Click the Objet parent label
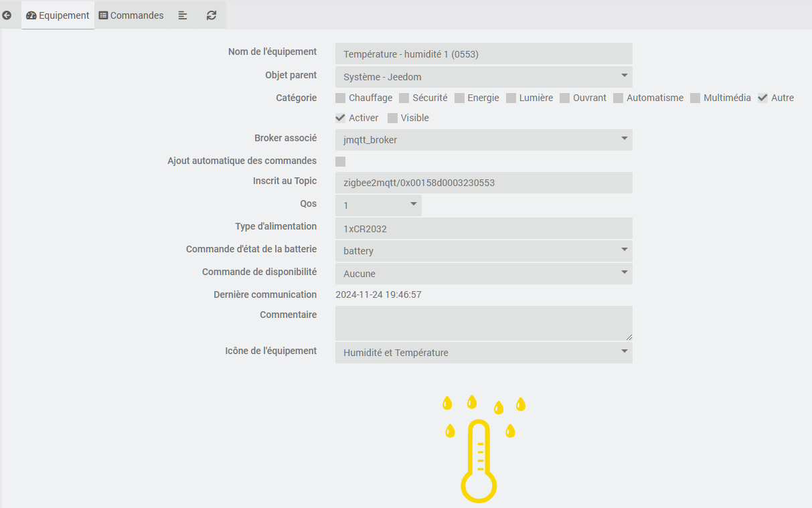The height and width of the screenshot is (508, 812). (291, 75)
